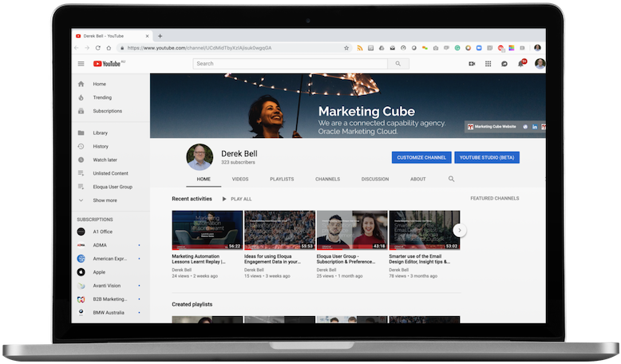Viewport: 621px width, 364px height.
Task: Open the YouTube apps grid icon
Action: click(x=488, y=64)
